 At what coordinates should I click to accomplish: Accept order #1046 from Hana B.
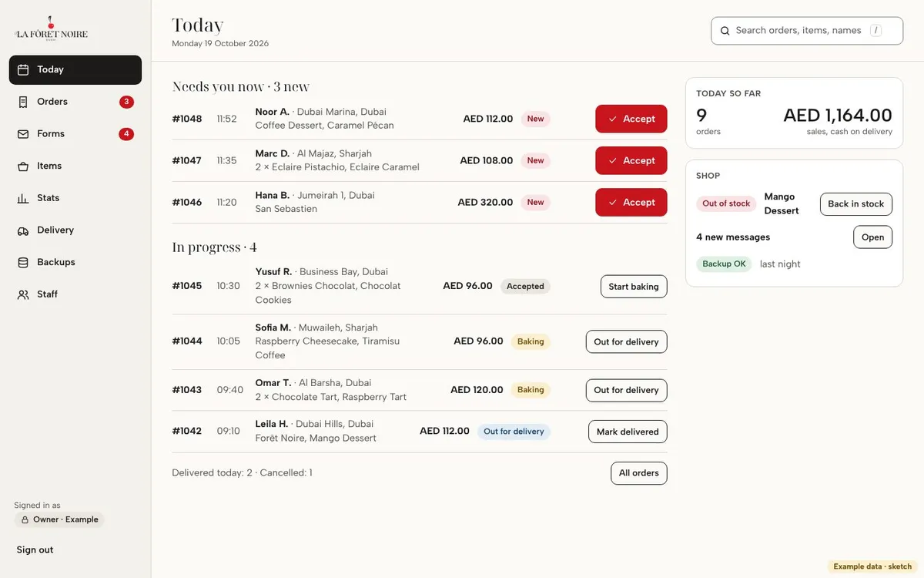click(x=631, y=202)
